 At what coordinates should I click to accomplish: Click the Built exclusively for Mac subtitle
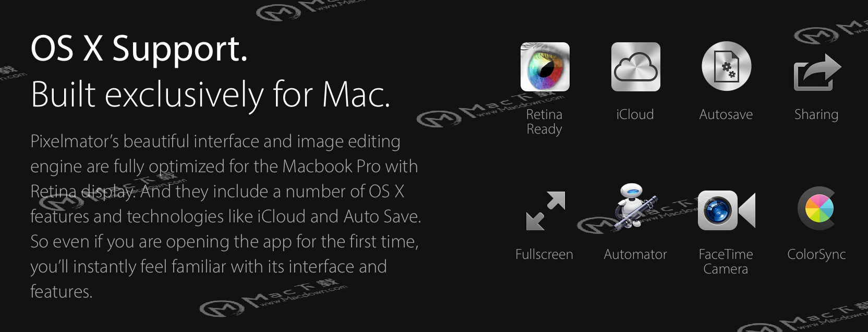[210, 95]
